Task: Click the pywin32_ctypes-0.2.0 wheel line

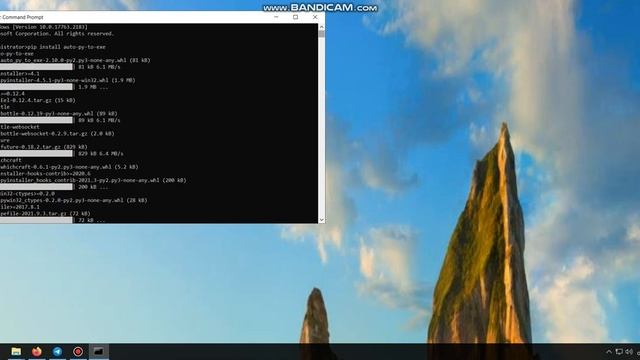Action: [x=74, y=200]
